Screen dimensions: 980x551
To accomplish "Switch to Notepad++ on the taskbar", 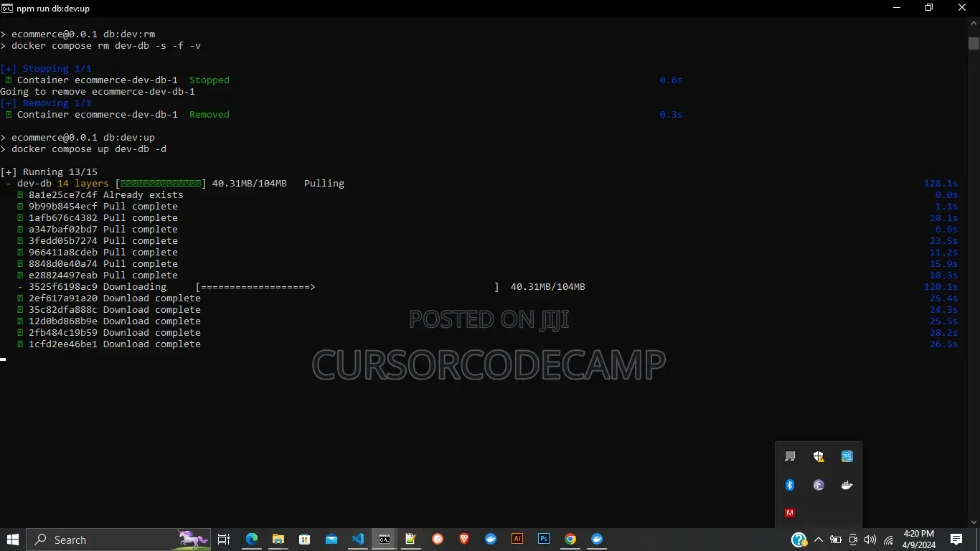I will (x=411, y=540).
